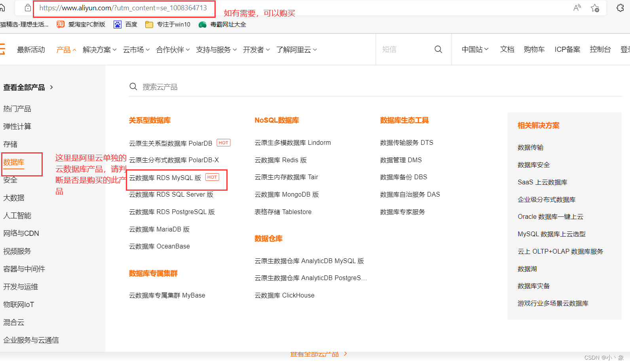Open the 爱淘宝PC新版 bookmark
The image size is (630, 364).
click(81, 25)
